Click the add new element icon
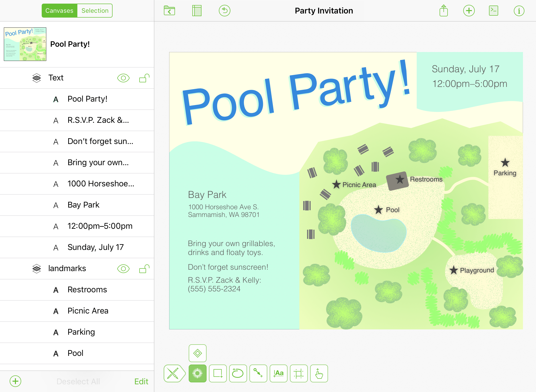This screenshot has height=392, width=536. click(x=469, y=10)
